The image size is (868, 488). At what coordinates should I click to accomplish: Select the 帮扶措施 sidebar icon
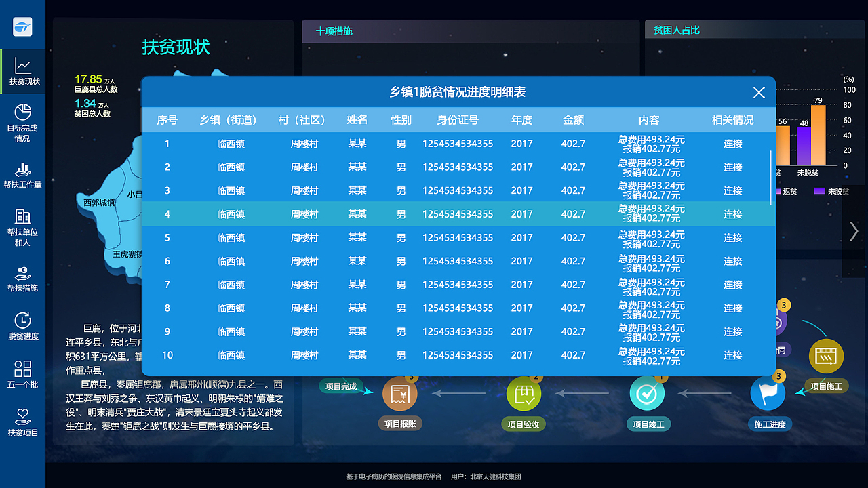coord(23,278)
